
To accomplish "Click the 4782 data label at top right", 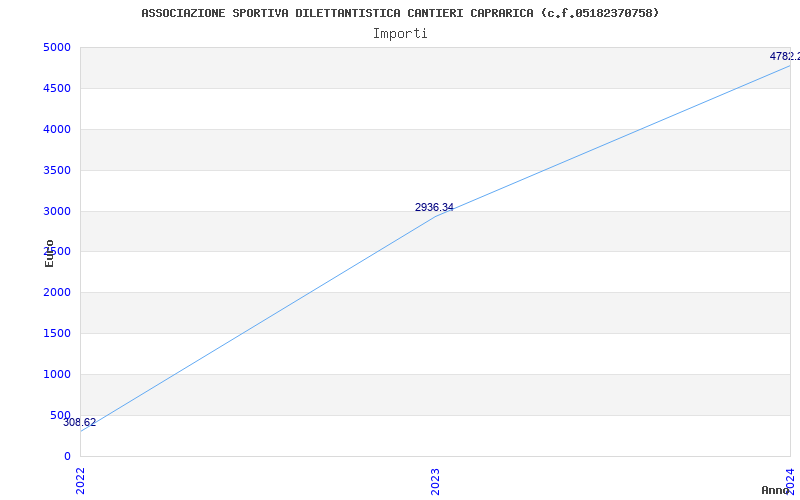I will tap(785, 56).
